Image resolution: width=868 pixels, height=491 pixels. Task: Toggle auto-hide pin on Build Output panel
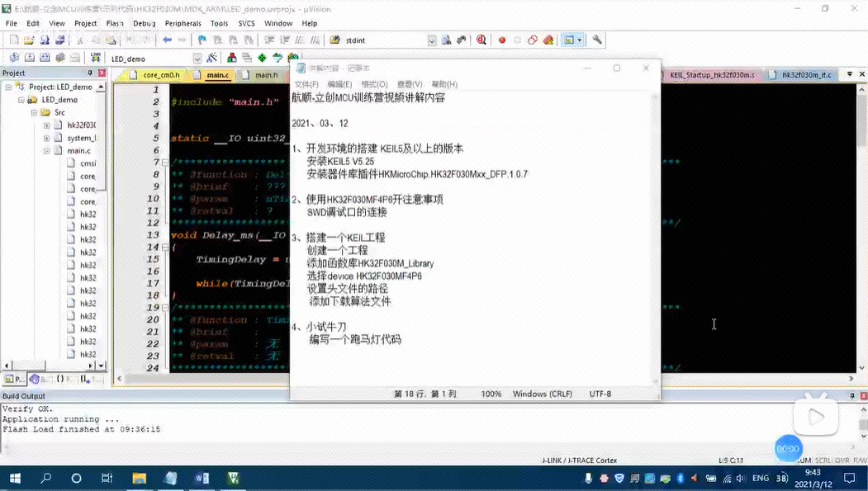[x=852, y=396]
